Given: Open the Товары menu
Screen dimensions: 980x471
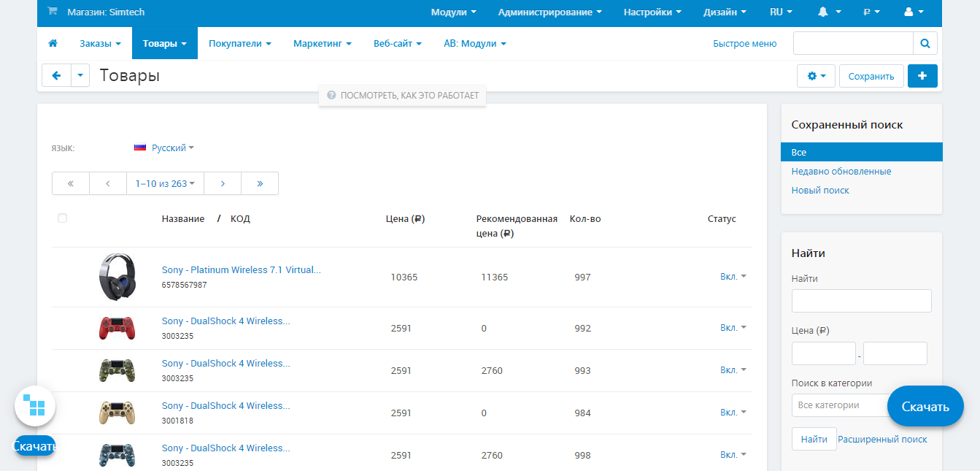Looking at the screenshot, I should click(x=165, y=44).
